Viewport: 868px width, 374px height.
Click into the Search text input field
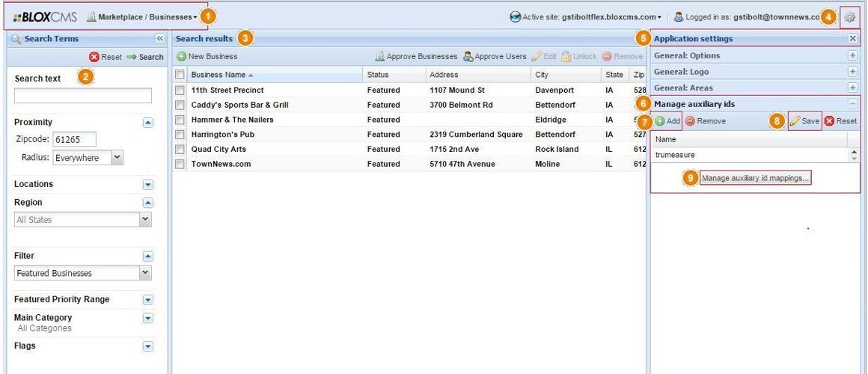[83, 95]
